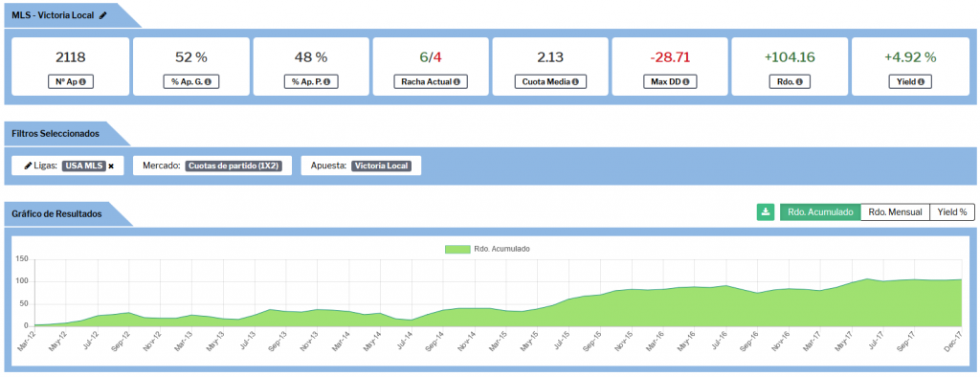Remove the USA MLS filter with x
This screenshot has height=377, width=980.
111,166
